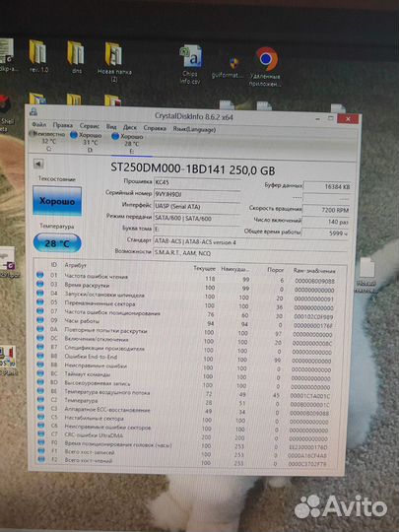Viewport: 399px width, 532px height.
Task: Click status circle of attribute C2 Температура
Action: [x=40, y=399]
